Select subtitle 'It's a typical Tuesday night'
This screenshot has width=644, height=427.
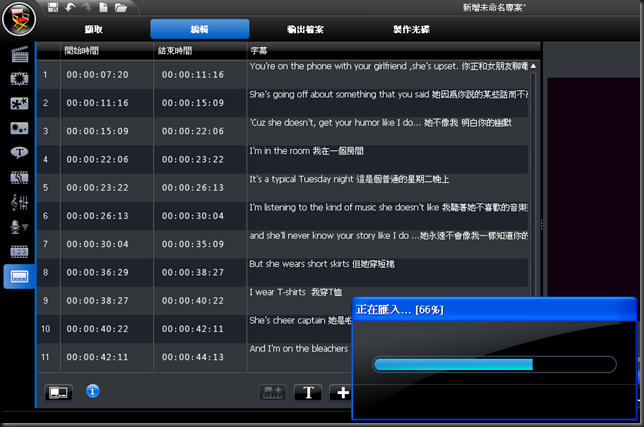[349, 179]
